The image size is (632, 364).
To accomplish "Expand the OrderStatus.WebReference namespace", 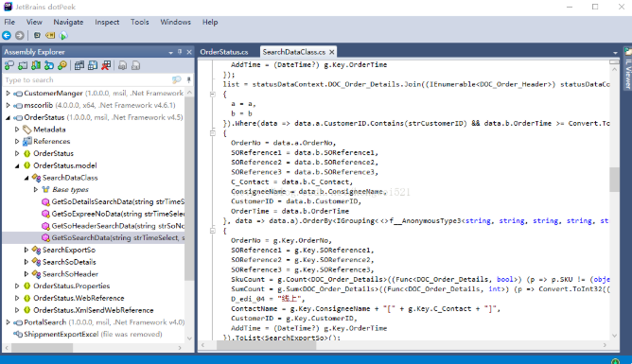I will 17,298.
